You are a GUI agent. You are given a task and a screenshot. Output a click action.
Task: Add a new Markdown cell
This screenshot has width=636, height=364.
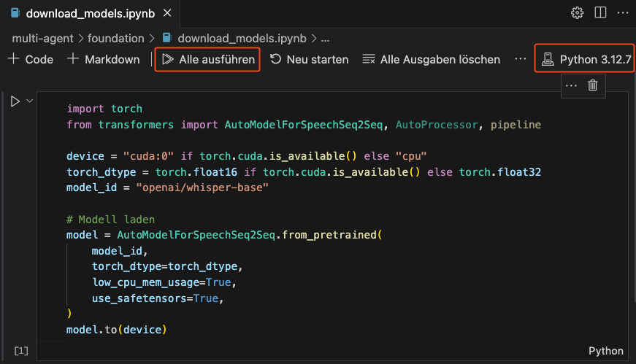point(103,59)
